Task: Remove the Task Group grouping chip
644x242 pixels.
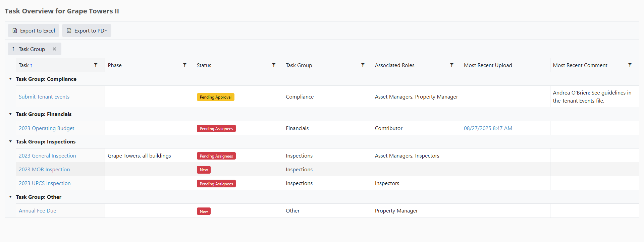Action: (54, 49)
